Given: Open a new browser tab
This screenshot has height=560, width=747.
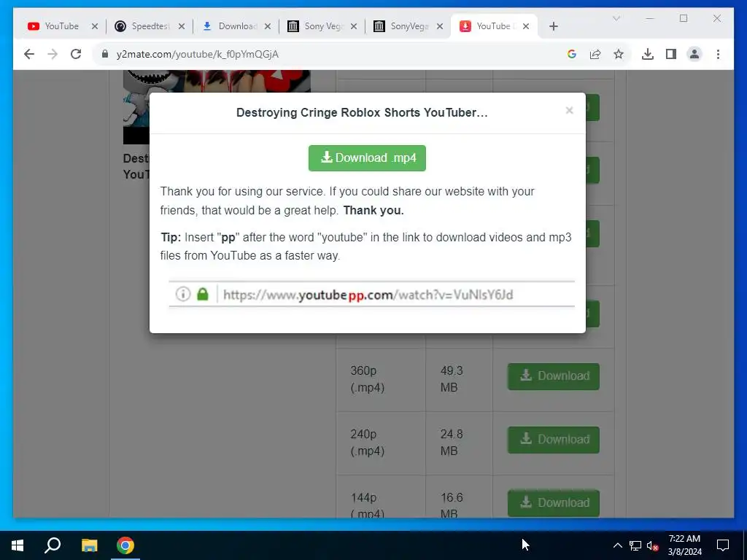Looking at the screenshot, I should coord(553,26).
